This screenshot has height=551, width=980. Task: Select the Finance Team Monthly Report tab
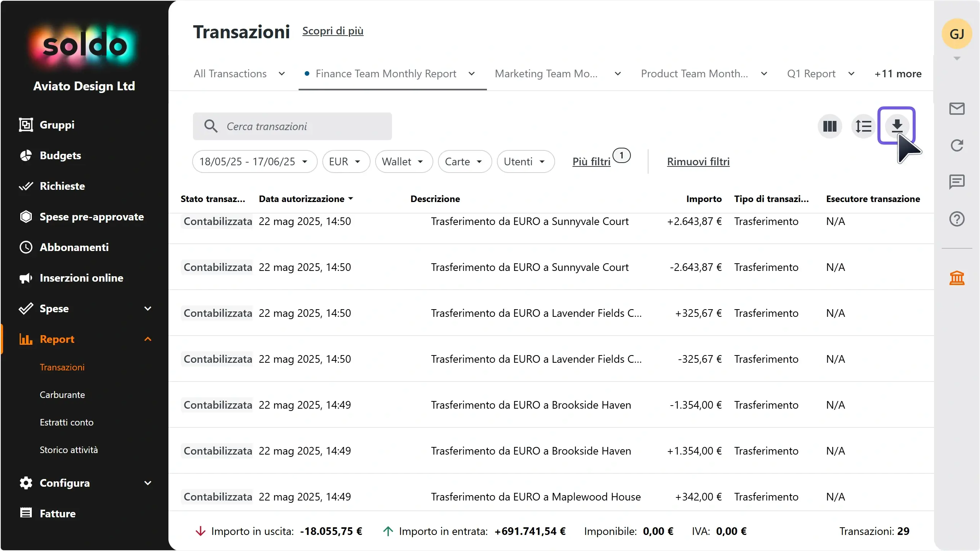[x=386, y=73]
